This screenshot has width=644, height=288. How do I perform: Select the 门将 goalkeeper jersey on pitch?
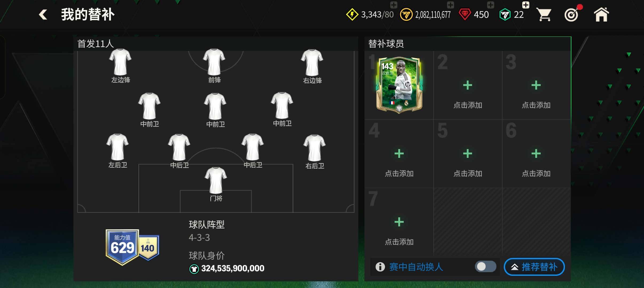(x=216, y=184)
